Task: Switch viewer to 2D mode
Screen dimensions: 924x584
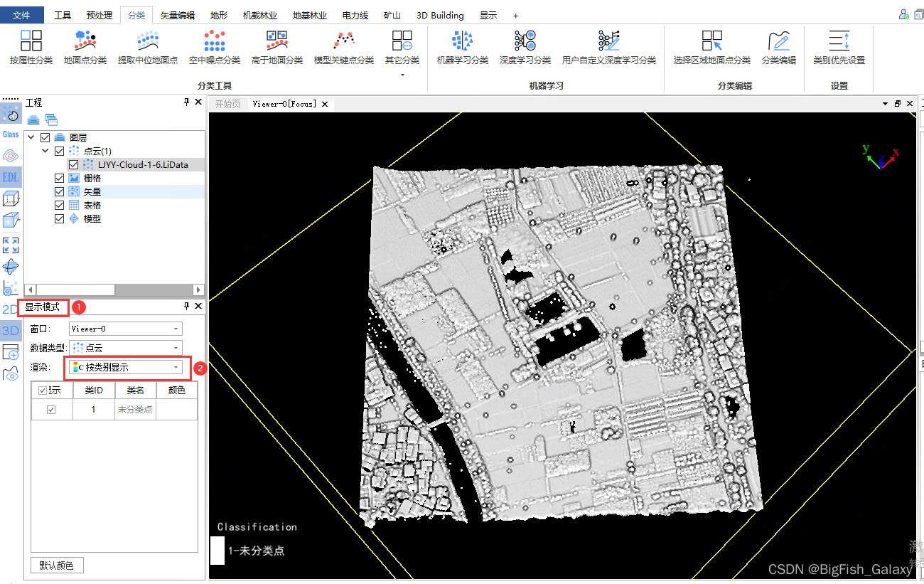Action: click(x=10, y=309)
